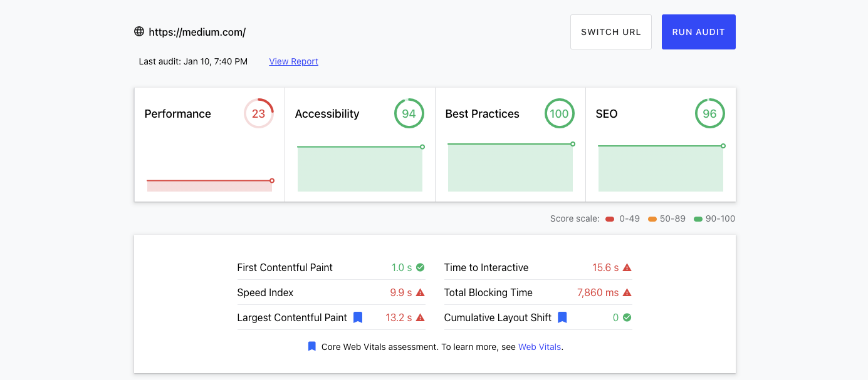This screenshot has width=868, height=380.
Task: Click the green check next to First Contentful Paint
Action: tap(421, 267)
